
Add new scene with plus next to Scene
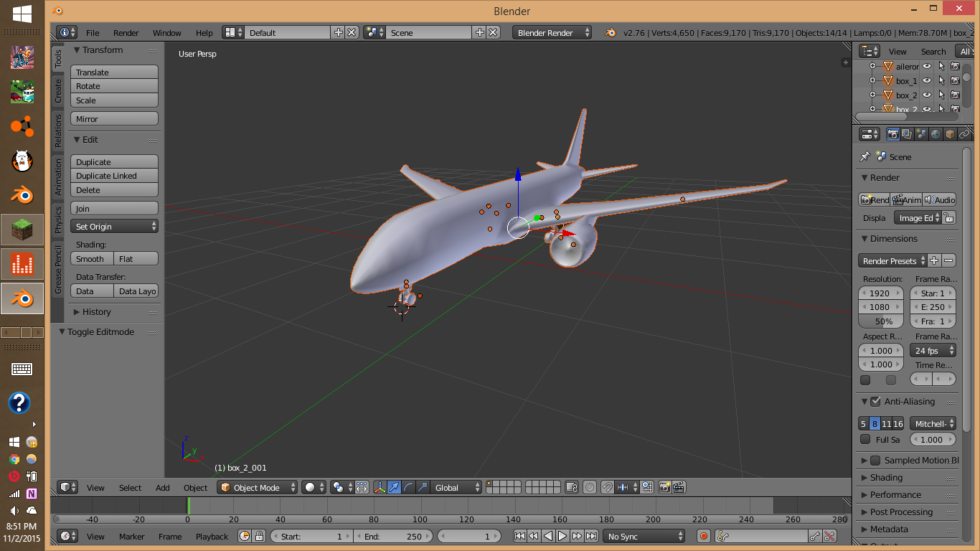(480, 32)
